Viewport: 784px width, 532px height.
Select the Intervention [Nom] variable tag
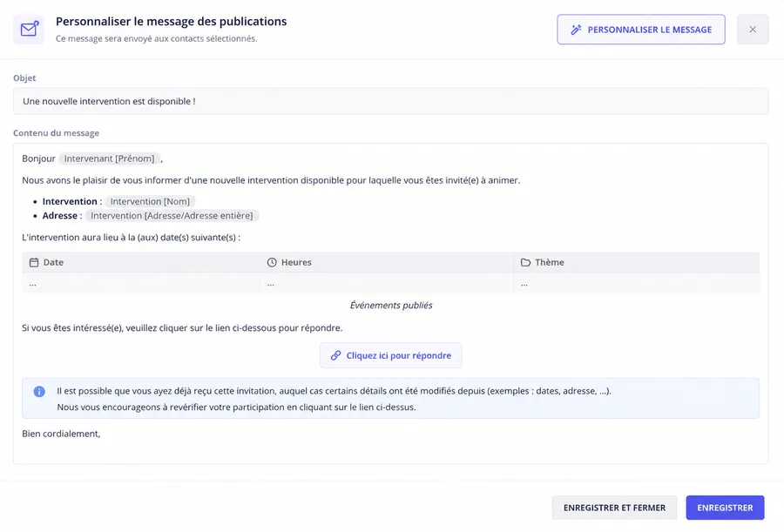(x=150, y=201)
